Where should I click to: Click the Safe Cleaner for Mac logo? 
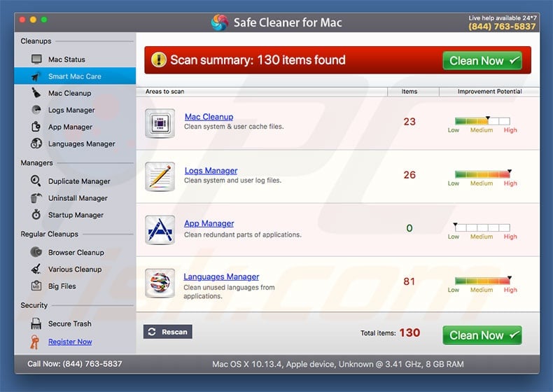point(219,22)
